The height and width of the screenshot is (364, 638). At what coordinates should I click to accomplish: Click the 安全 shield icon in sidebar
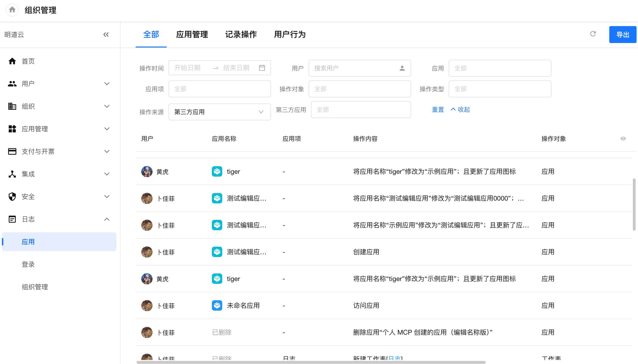click(x=12, y=197)
